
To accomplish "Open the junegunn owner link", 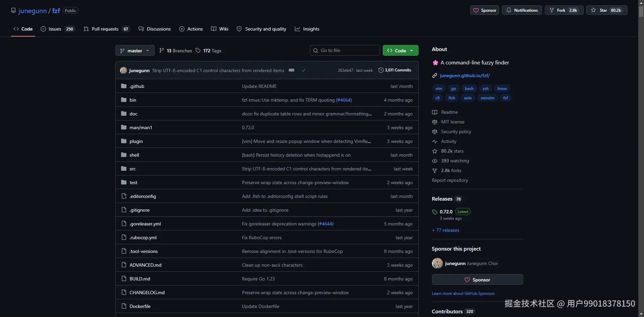I will coord(33,11).
